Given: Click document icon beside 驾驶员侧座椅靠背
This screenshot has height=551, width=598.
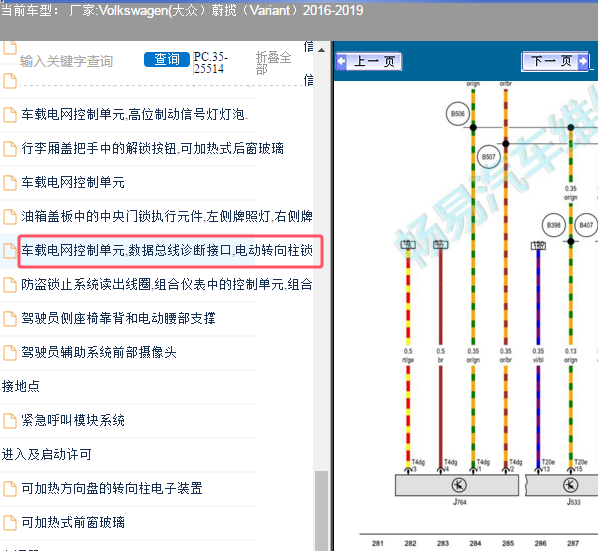Looking at the screenshot, I should pos(10,318).
